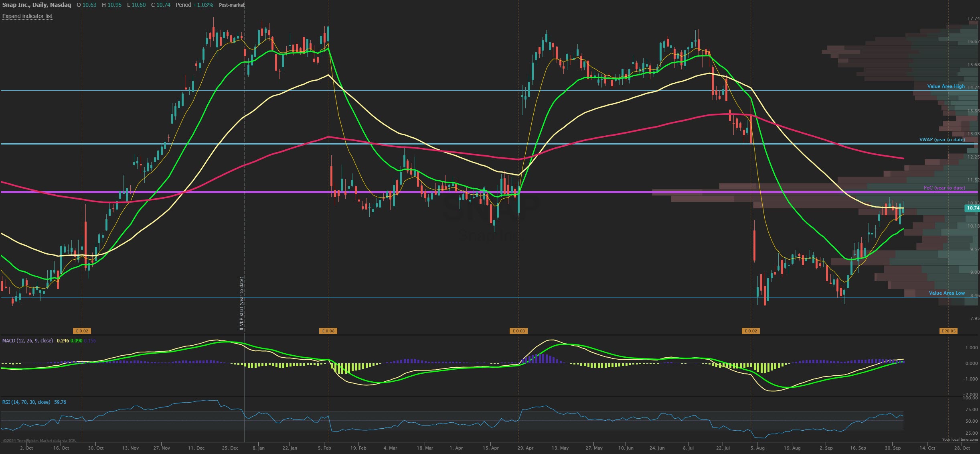Click the MACD (12, 26, 9, close) label
This screenshot has height=454, width=980.
click(28, 341)
